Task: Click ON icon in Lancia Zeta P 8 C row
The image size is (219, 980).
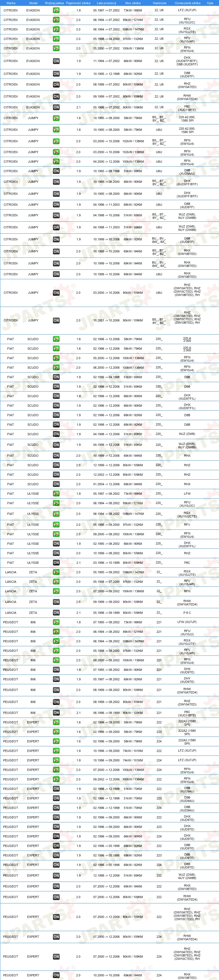Action: pos(56,613)
